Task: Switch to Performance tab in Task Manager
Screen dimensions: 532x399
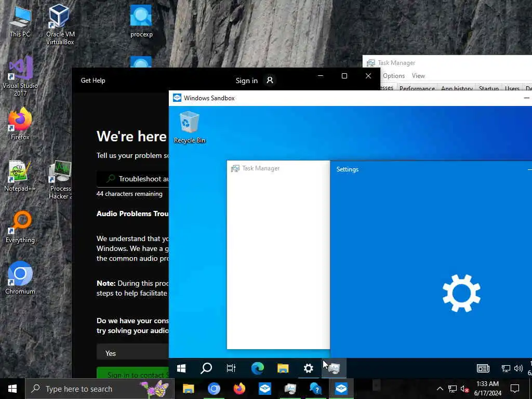Action: [x=417, y=88]
